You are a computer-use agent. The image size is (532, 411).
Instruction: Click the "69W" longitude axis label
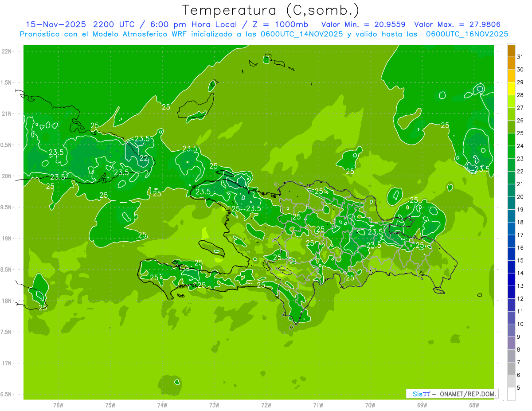tap(422, 405)
